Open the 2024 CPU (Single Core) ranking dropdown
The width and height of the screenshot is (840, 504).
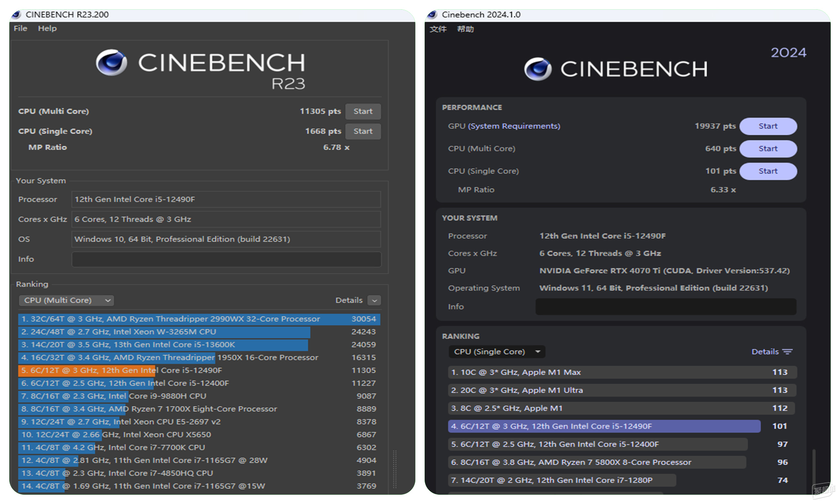pos(497,352)
